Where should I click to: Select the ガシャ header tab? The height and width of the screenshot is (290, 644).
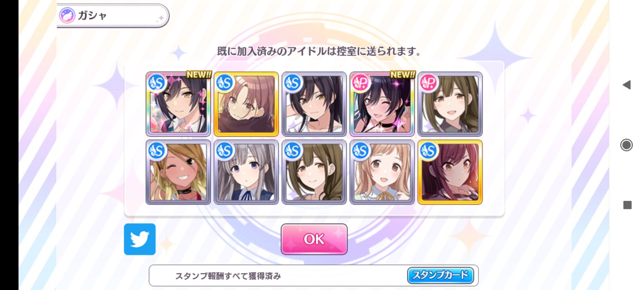pos(113,15)
